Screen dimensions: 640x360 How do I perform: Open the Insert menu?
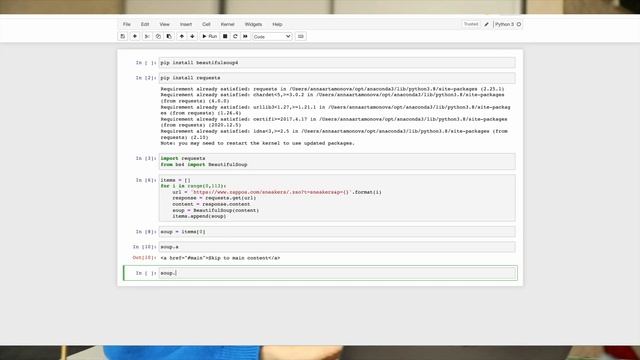[x=186, y=24]
